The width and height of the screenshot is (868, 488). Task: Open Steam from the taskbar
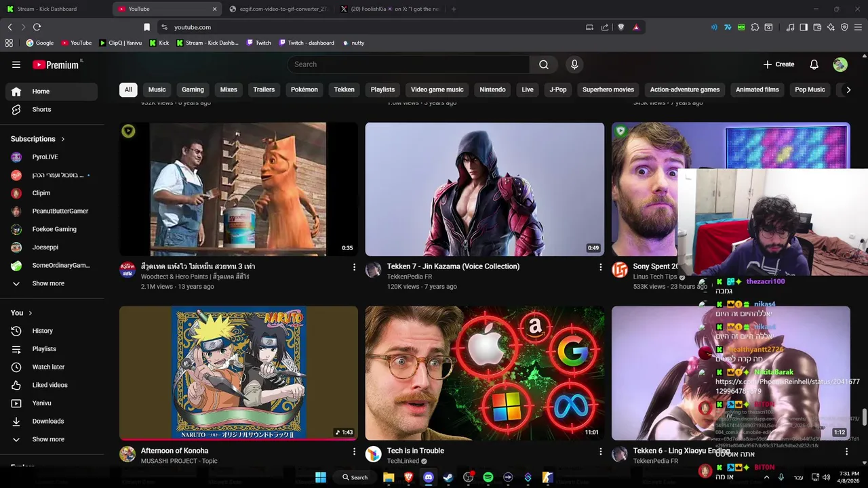pyautogui.click(x=448, y=477)
